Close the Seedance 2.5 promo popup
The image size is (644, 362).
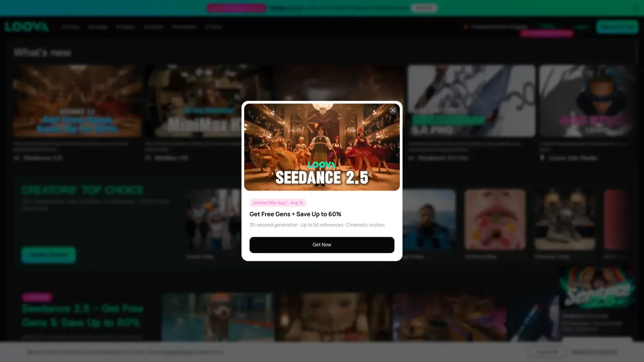(393, 111)
